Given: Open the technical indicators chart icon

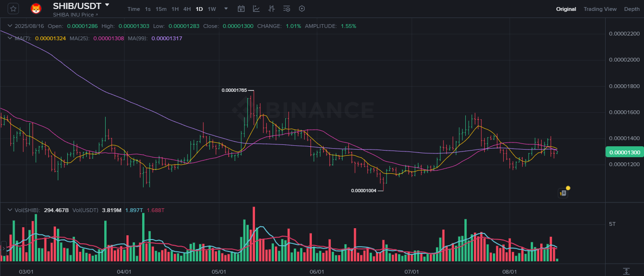Looking at the screenshot, I should (x=256, y=9).
